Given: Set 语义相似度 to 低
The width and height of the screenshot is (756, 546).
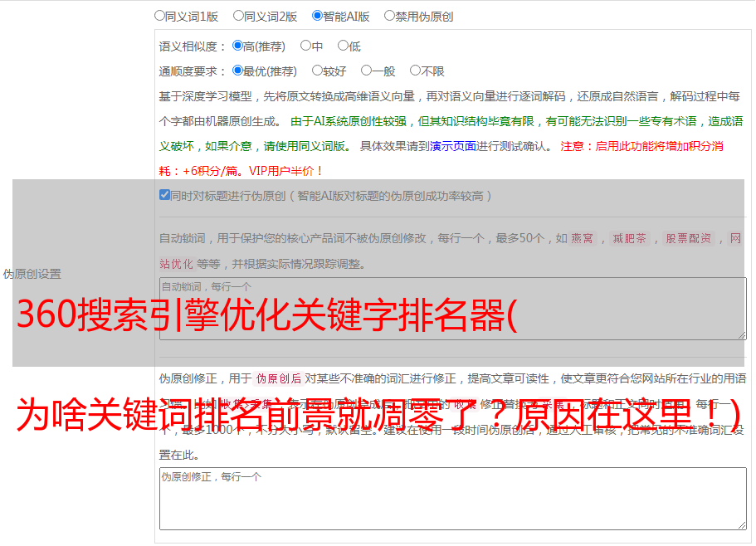Looking at the screenshot, I should coord(343,46).
